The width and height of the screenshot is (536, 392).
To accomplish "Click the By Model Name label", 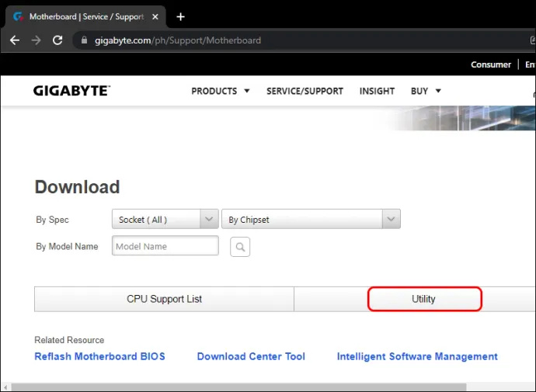I will [67, 246].
